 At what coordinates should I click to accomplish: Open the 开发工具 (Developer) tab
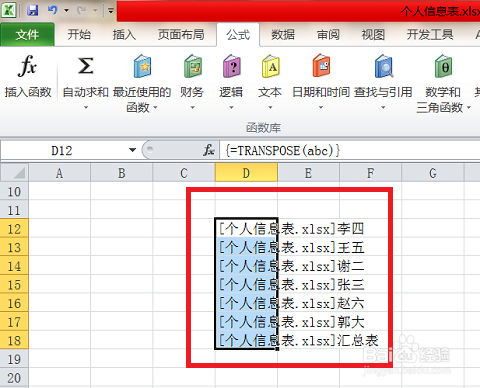click(x=430, y=34)
